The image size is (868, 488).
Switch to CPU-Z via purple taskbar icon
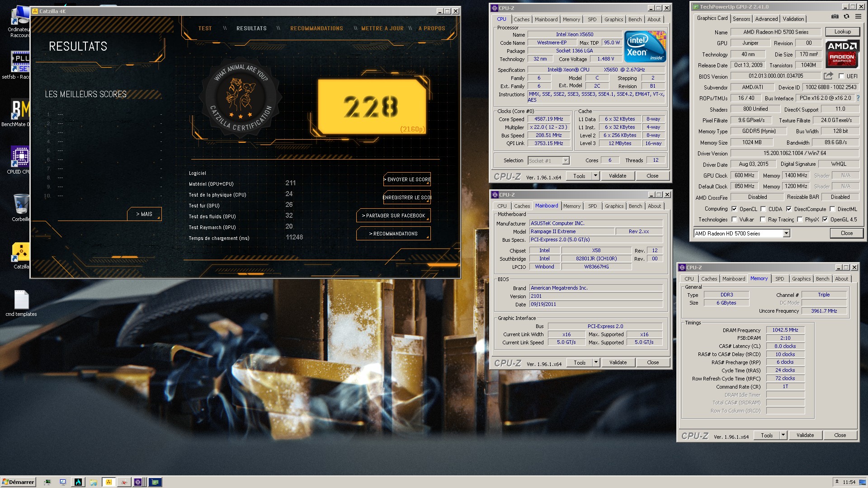pyautogui.click(x=138, y=482)
